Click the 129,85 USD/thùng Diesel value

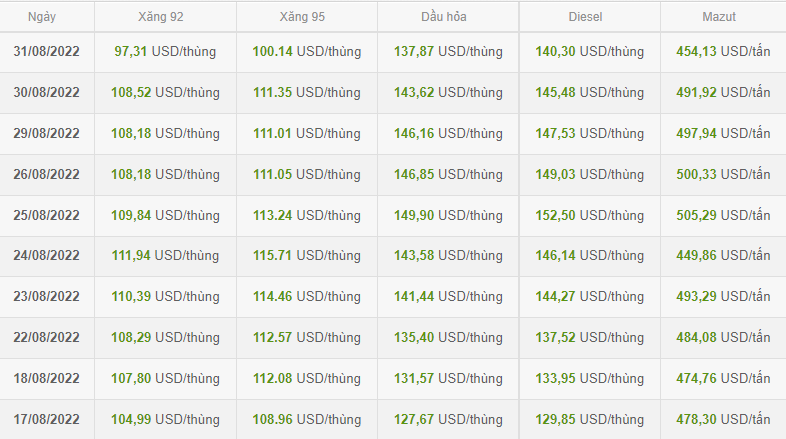pos(589,419)
